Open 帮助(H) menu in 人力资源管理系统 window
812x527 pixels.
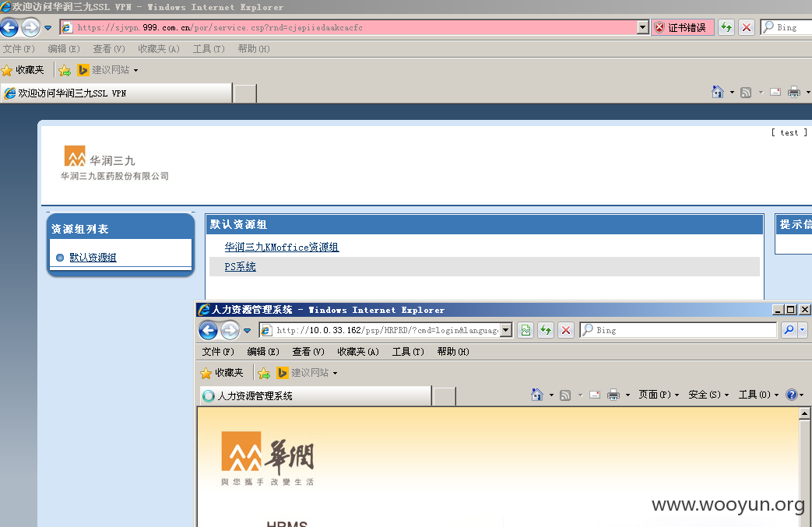coord(453,352)
